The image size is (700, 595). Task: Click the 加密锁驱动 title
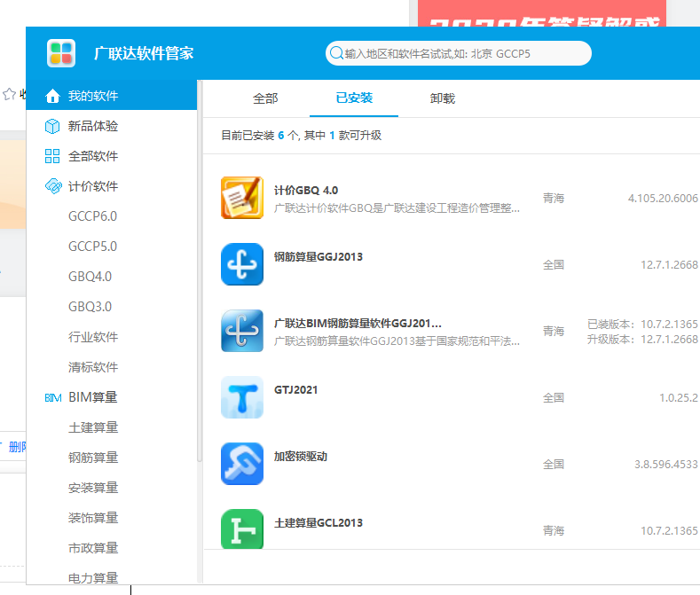[301, 456]
